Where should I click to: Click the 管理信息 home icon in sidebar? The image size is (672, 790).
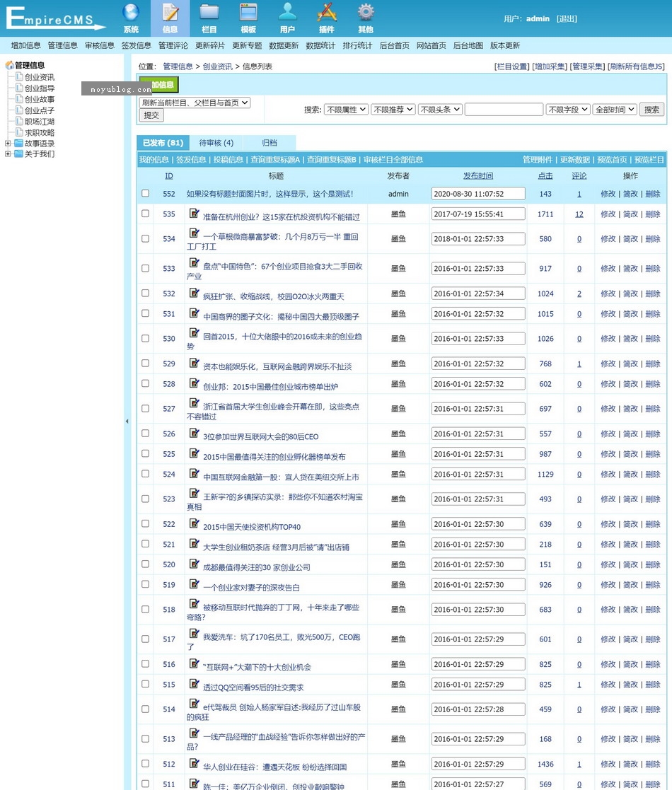[x=9, y=65]
